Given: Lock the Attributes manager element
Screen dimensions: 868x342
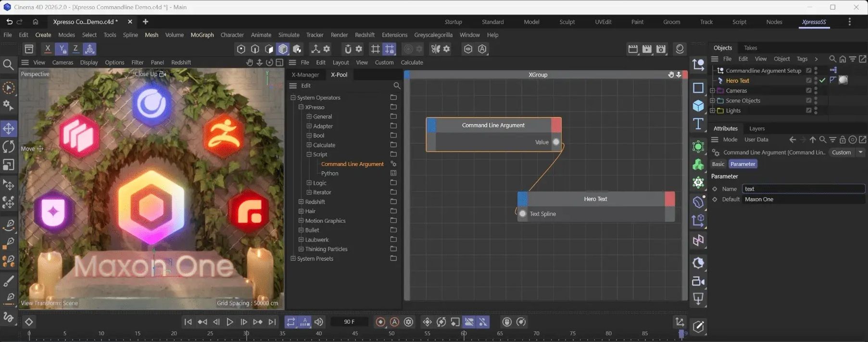Looking at the screenshot, I should pos(843,139).
